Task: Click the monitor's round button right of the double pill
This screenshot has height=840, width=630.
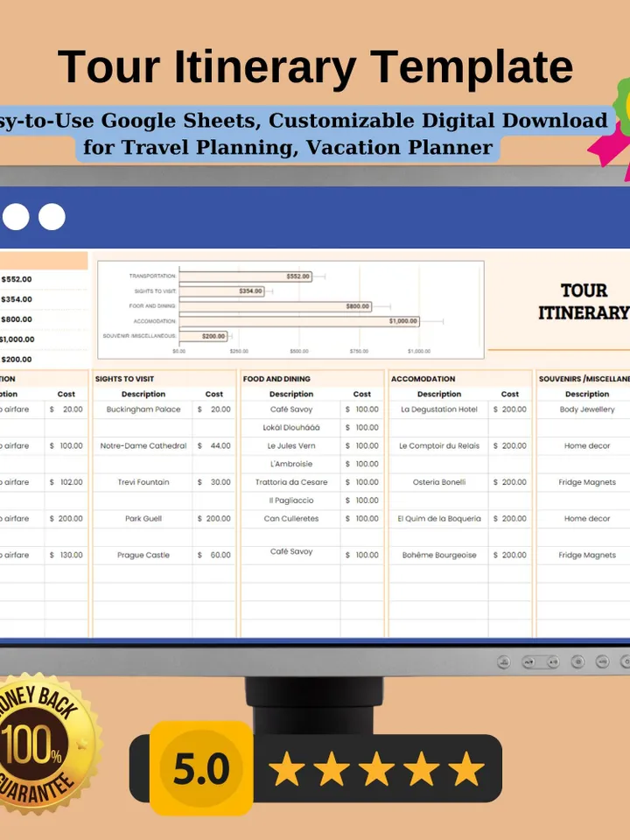Action: 577,662
